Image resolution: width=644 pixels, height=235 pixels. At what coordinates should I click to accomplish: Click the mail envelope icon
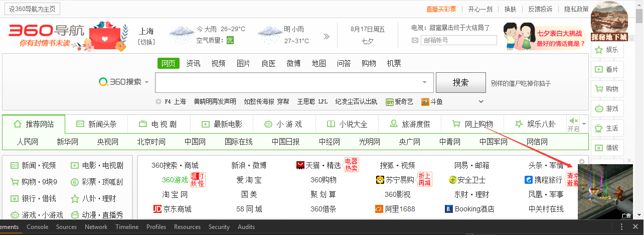(x=415, y=41)
